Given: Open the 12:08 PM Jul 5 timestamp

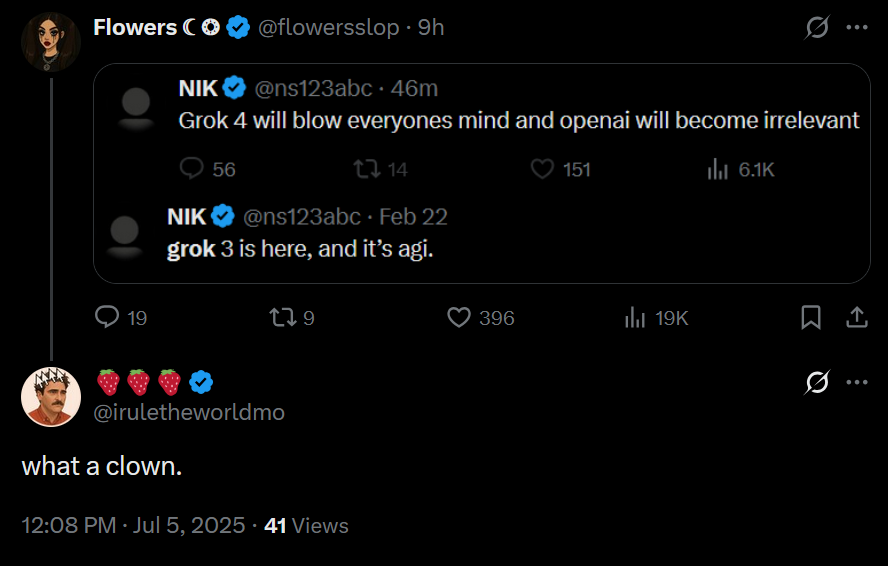Looking at the screenshot, I should tap(133, 525).
